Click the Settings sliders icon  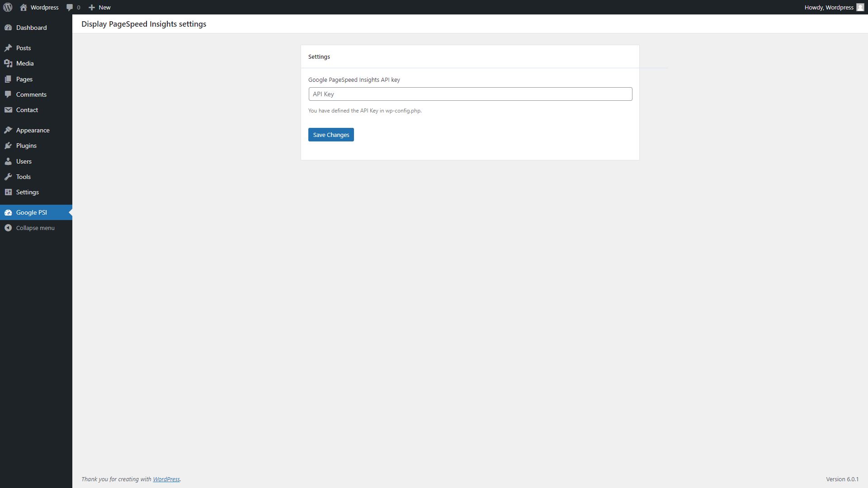click(8, 192)
